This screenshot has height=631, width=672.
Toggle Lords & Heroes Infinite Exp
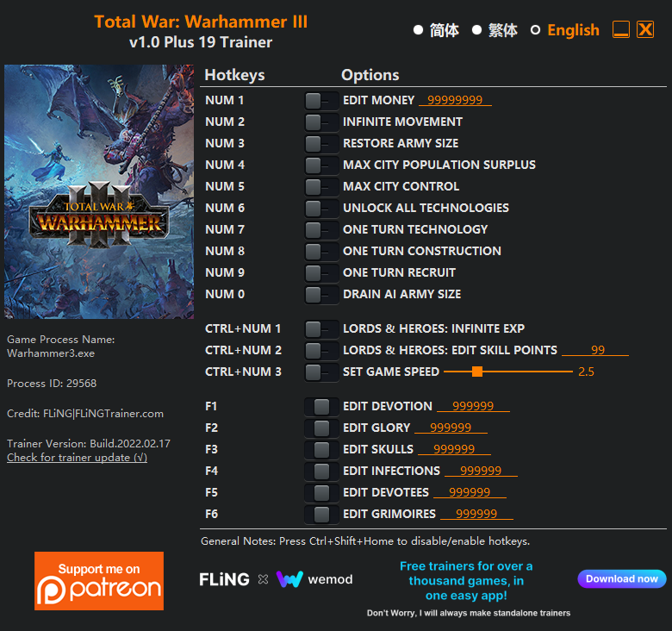[321, 329]
